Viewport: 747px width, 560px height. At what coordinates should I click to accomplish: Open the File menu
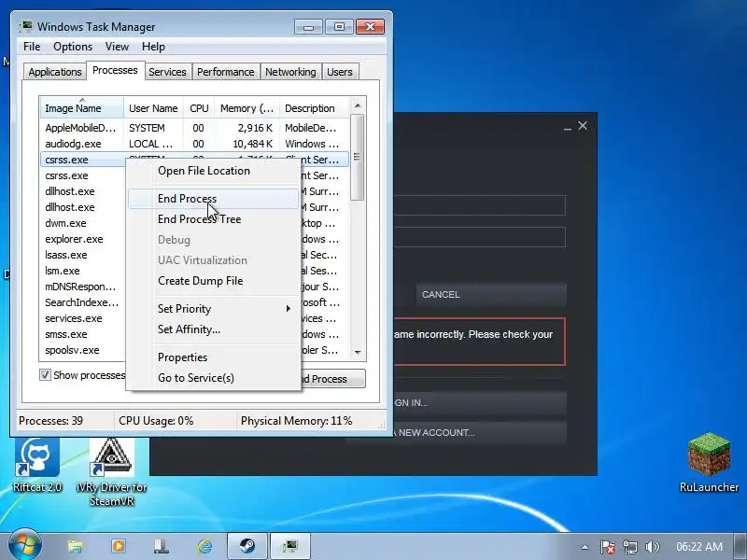click(x=32, y=47)
